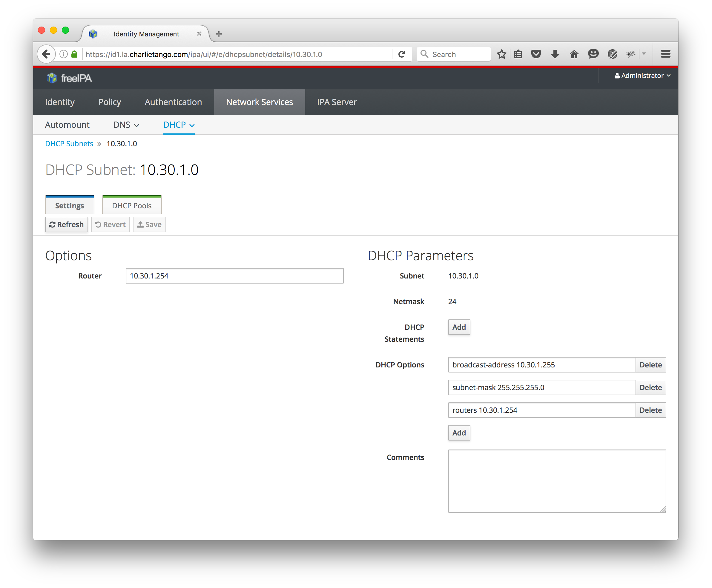Click the page reload icon
712x588 pixels.
click(x=402, y=54)
